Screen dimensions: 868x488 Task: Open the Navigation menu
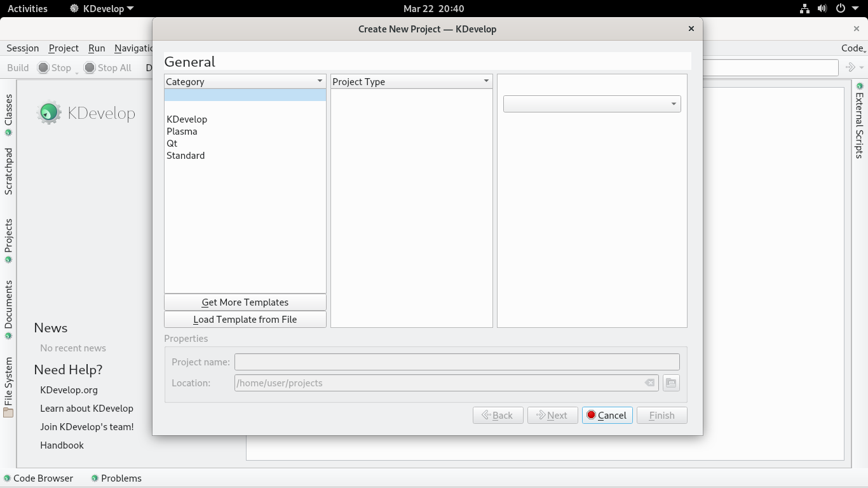click(133, 48)
